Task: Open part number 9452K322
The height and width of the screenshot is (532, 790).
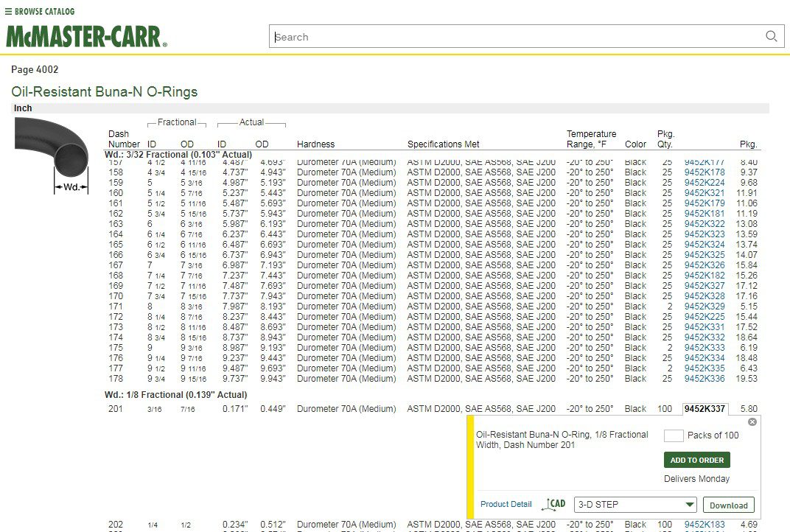Action: point(705,224)
